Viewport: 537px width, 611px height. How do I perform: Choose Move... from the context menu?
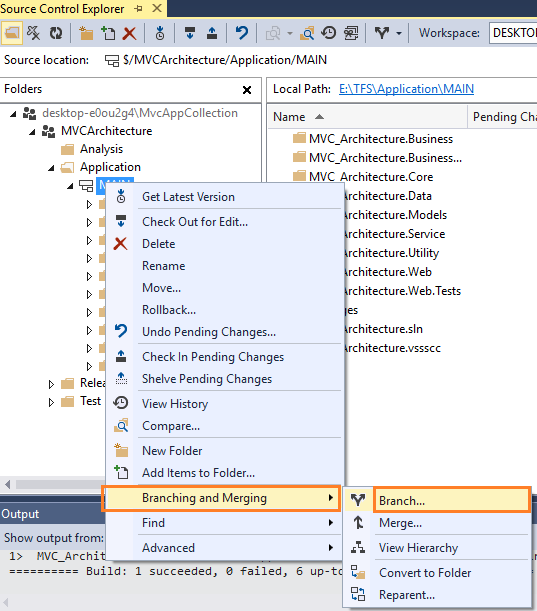224,288
